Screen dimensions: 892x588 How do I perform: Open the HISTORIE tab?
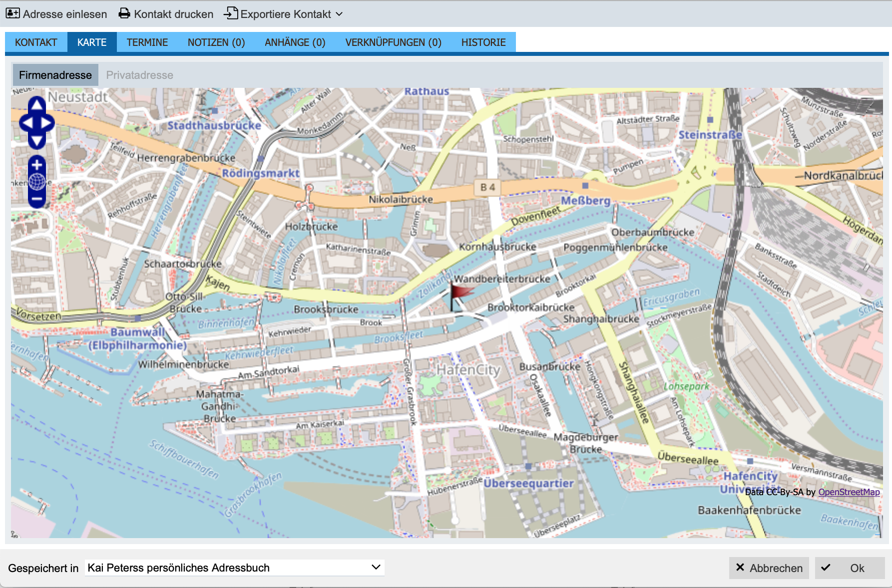pyautogui.click(x=483, y=42)
